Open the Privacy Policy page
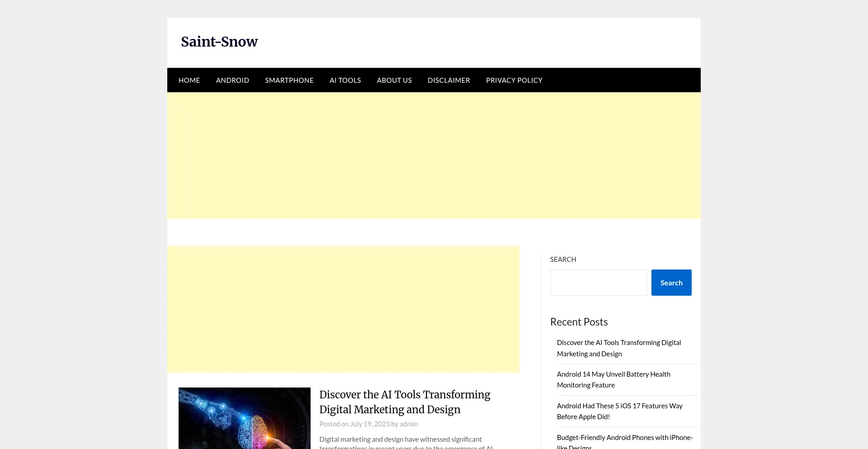This screenshot has width=868, height=449. pyautogui.click(x=514, y=80)
